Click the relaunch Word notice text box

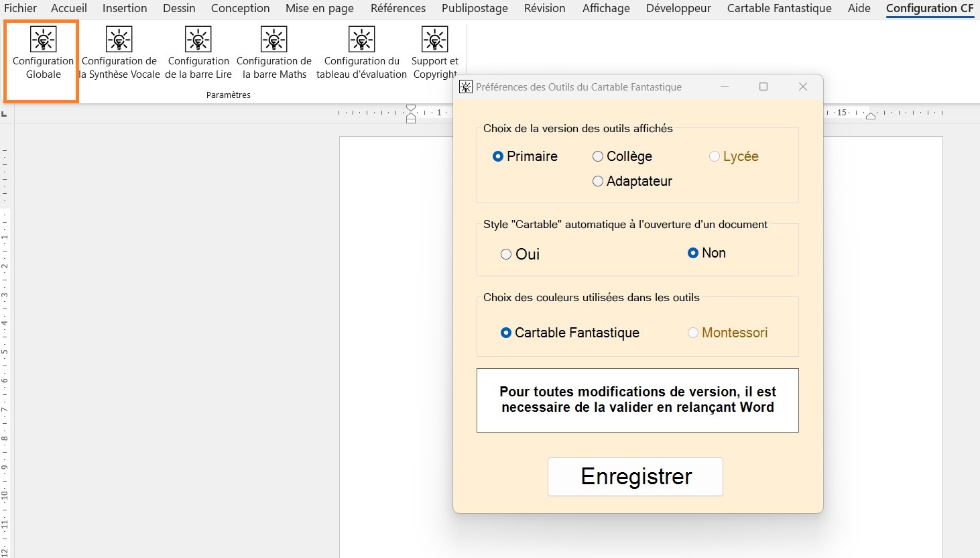[x=637, y=400]
